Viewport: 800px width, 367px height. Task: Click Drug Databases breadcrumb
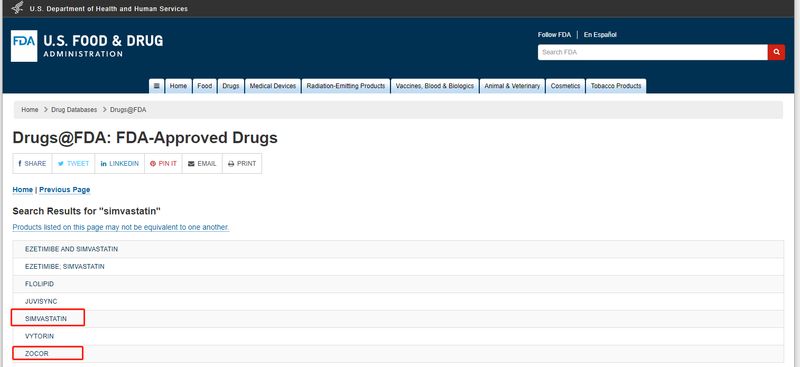tap(74, 110)
